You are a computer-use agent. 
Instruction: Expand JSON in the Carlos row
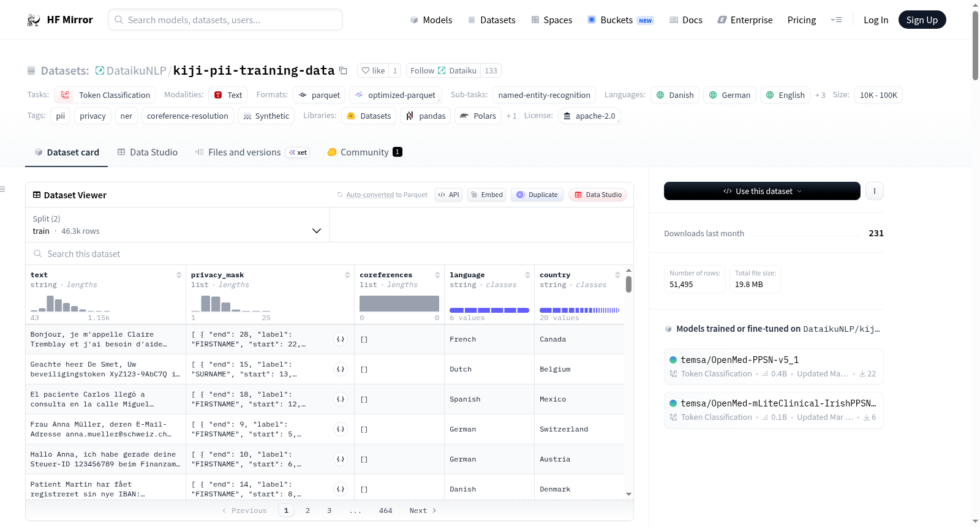pyautogui.click(x=341, y=399)
